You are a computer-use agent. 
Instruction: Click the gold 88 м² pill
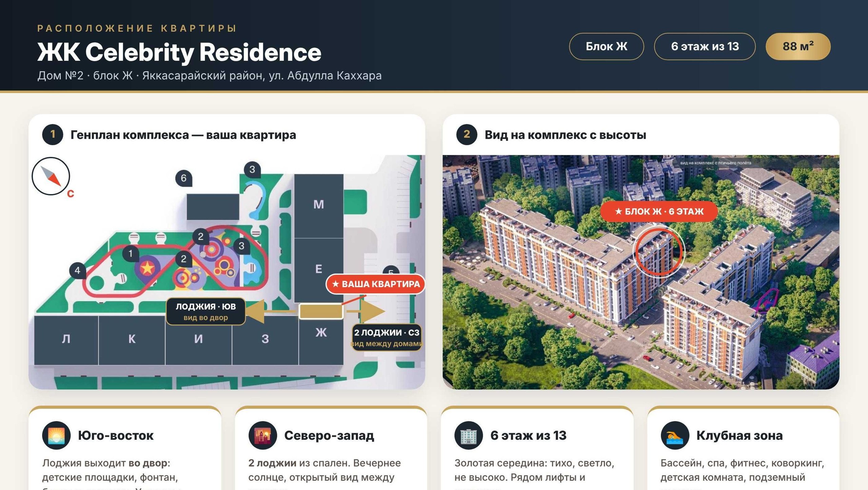pyautogui.click(x=798, y=46)
